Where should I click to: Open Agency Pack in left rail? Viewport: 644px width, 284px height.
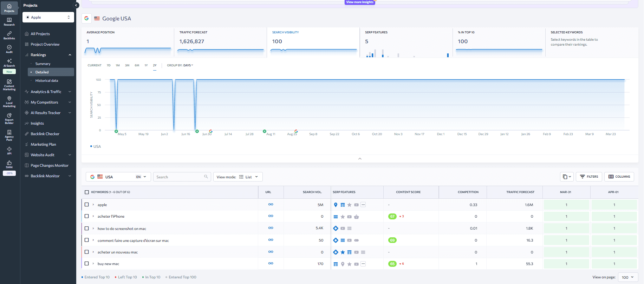click(x=9, y=135)
